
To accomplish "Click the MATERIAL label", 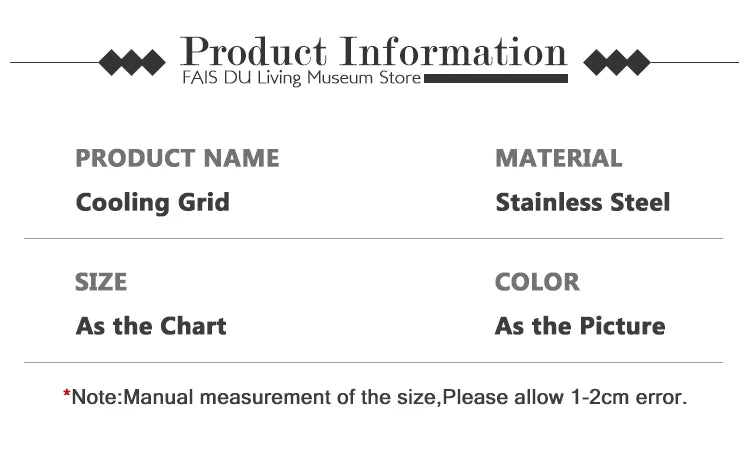I will pyautogui.click(x=559, y=158).
